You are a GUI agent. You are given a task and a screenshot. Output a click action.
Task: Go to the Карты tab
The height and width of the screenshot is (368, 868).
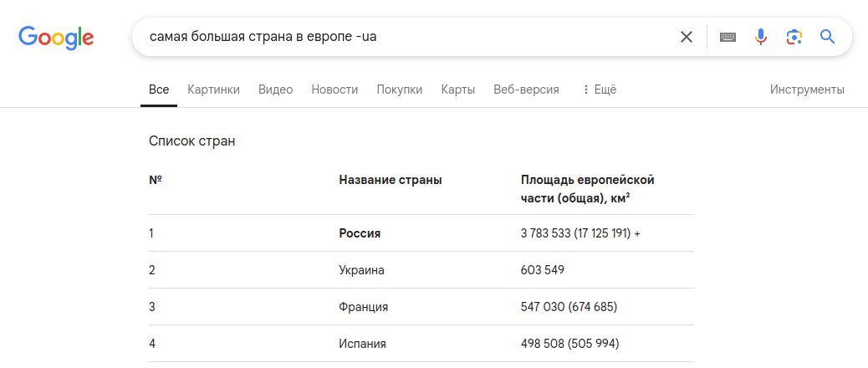[x=457, y=89]
